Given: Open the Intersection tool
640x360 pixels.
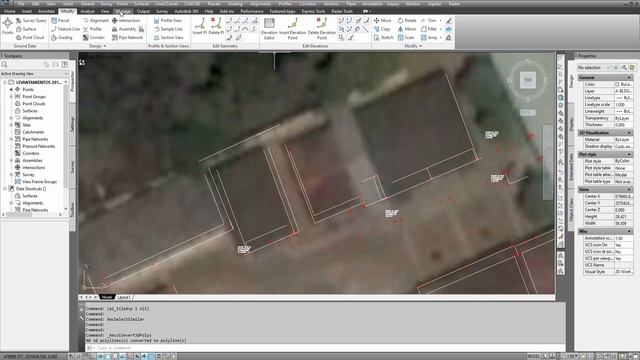Looking at the screenshot, I should coord(126,20).
